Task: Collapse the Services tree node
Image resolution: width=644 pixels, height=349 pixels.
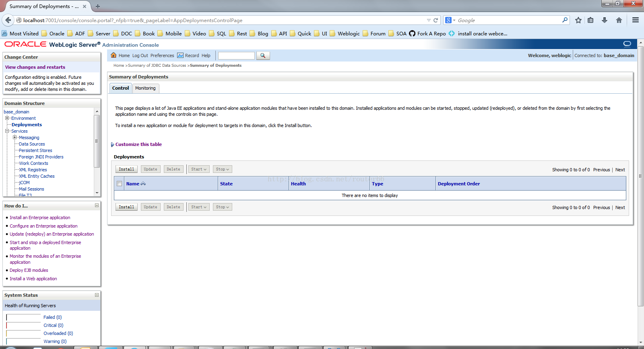Action: [7, 131]
